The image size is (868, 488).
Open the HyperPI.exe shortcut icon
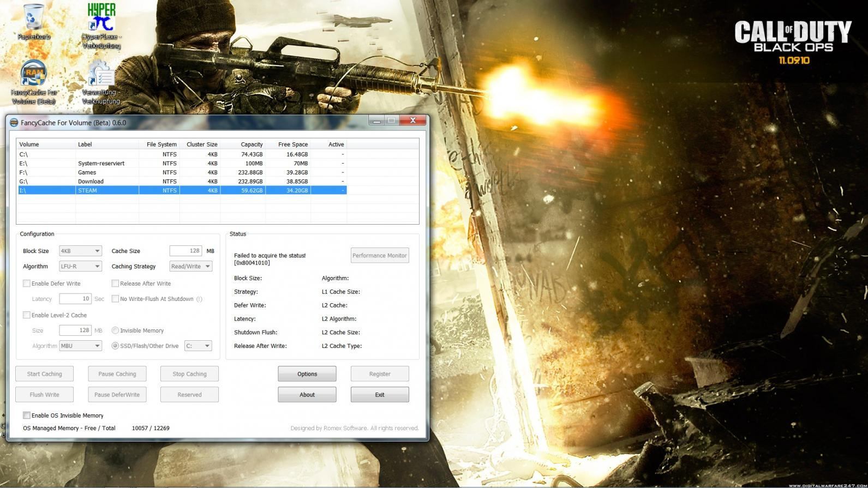point(101,26)
